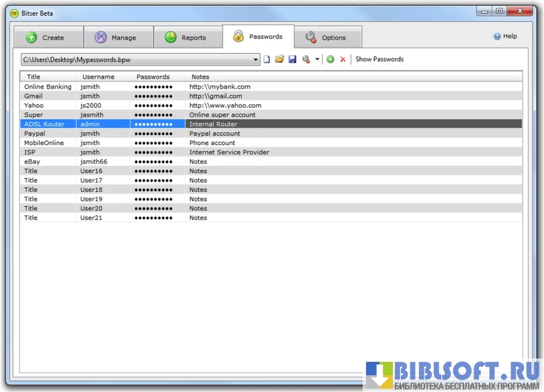
Task: Switch to the Create tab
Action: tap(46, 38)
